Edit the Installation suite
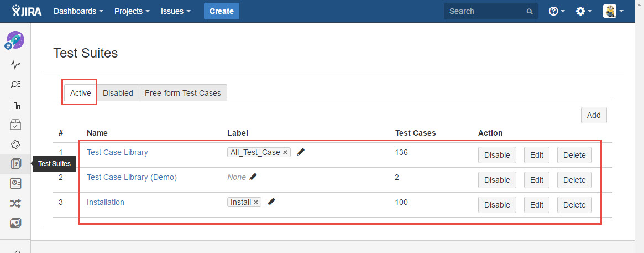Image resolution: width=644 pixels, height=253 pixels. (x=536, y=204)
